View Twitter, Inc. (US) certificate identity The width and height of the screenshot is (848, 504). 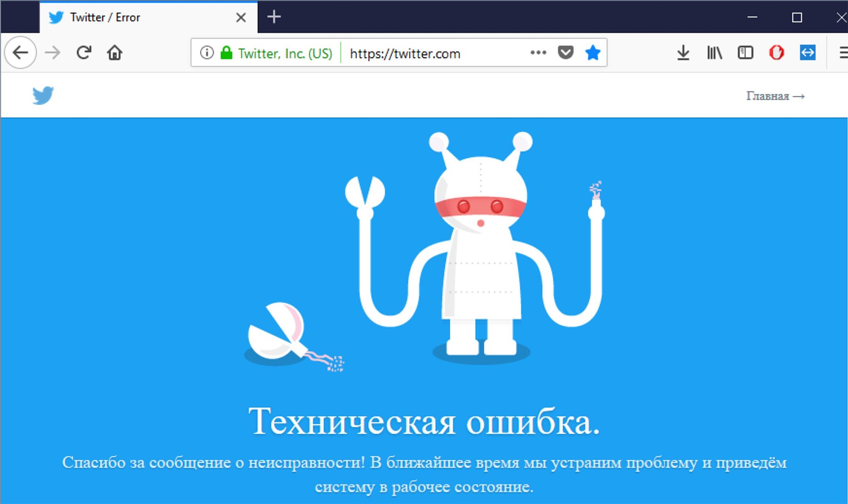(285, 53)
